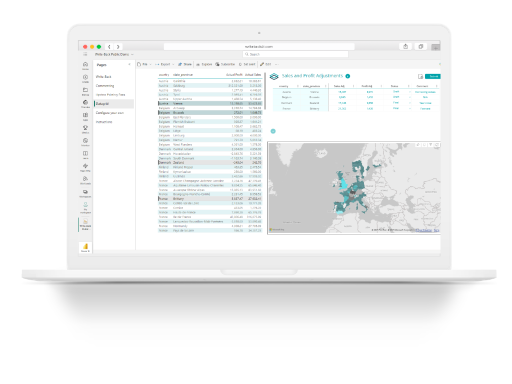Screen dimensions: 512x384
Task: Open the My workspace icon in sidebar
Action: coord(85,207)
